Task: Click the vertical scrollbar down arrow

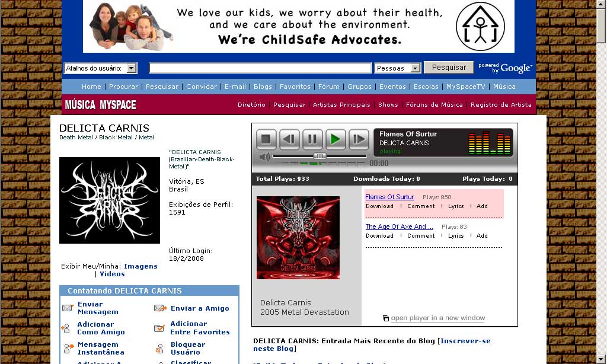Action: point(601,359)
